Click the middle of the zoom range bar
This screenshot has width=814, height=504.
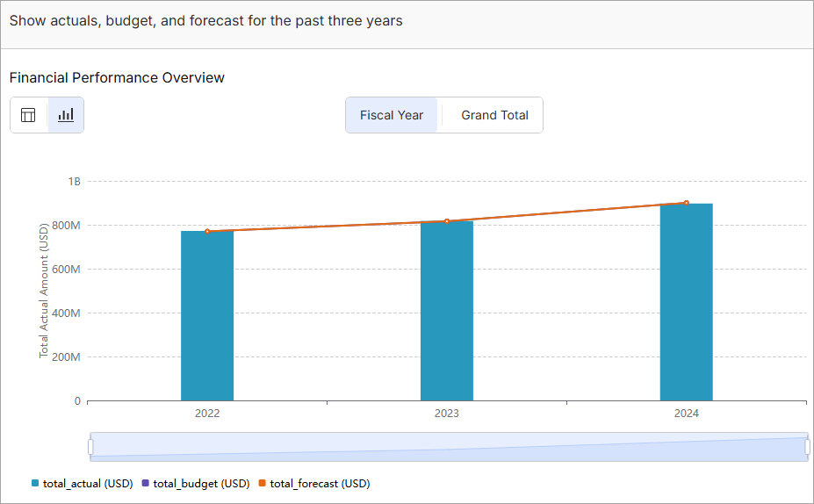coord(448,446)
